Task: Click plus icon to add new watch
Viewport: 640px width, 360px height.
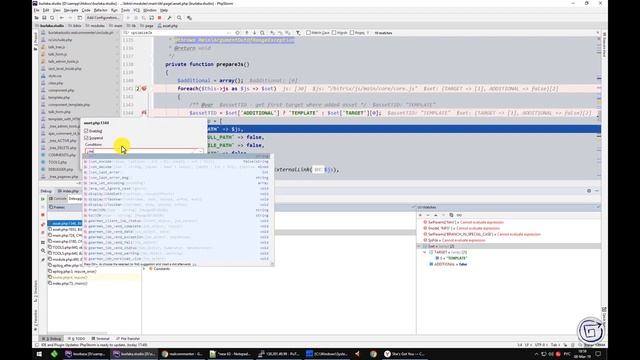Action: tap(420, 215)
